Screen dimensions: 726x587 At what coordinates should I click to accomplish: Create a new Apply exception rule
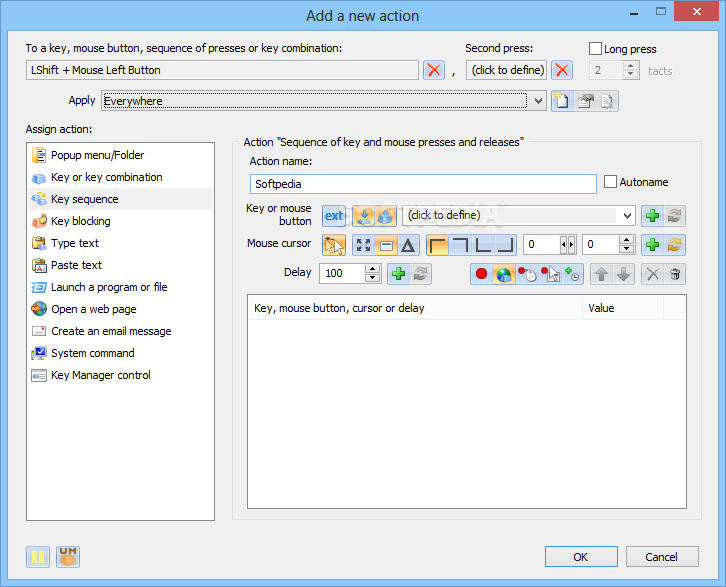tap(562, 101)
